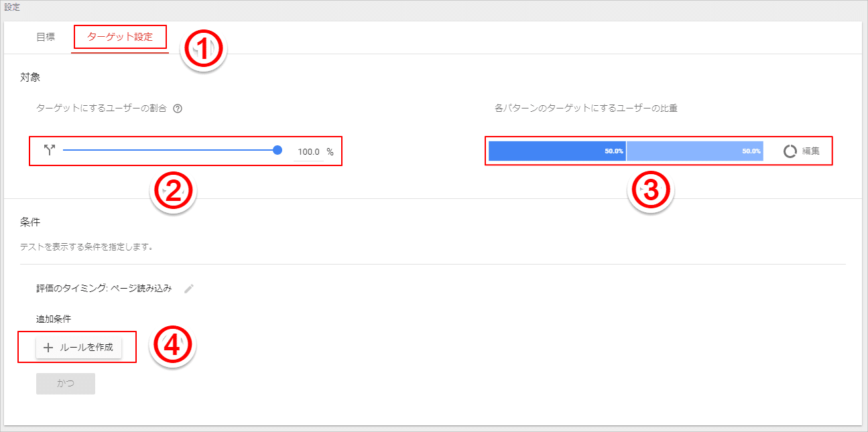This screenshot has height=432, width=868.
Task: Click the donut chart icon beside 編集
Action: coord(791,151)
